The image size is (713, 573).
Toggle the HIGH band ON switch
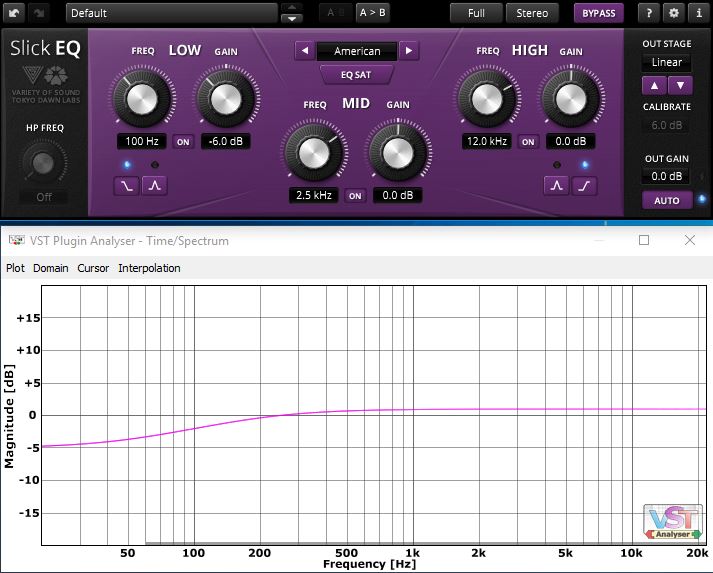[x=528, y=142]
